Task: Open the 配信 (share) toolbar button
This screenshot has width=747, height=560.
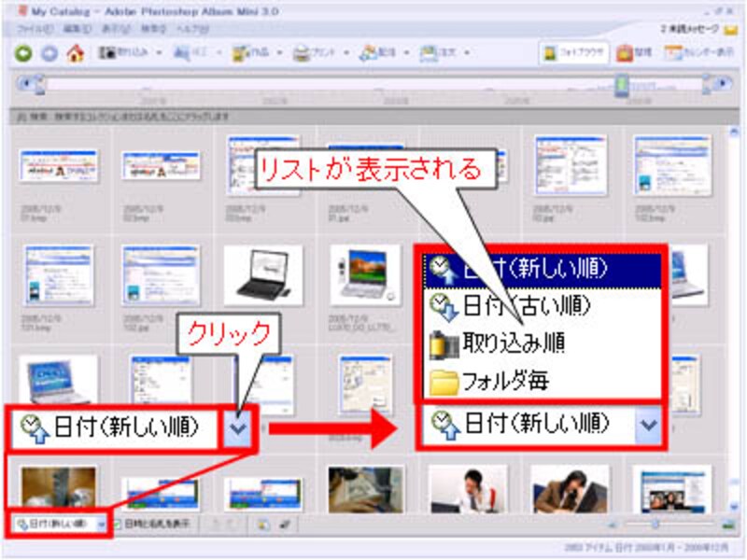Action: [378, 52]
